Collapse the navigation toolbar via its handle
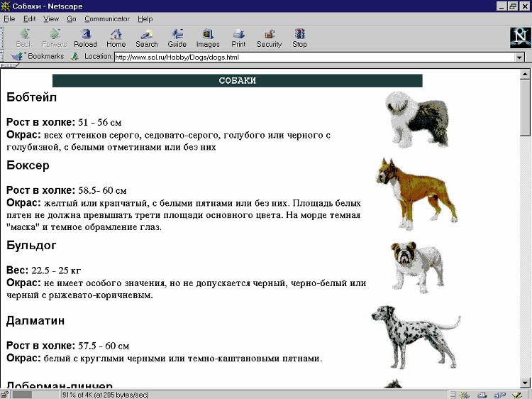The image size is (532, 399). (x=2, y=38)
